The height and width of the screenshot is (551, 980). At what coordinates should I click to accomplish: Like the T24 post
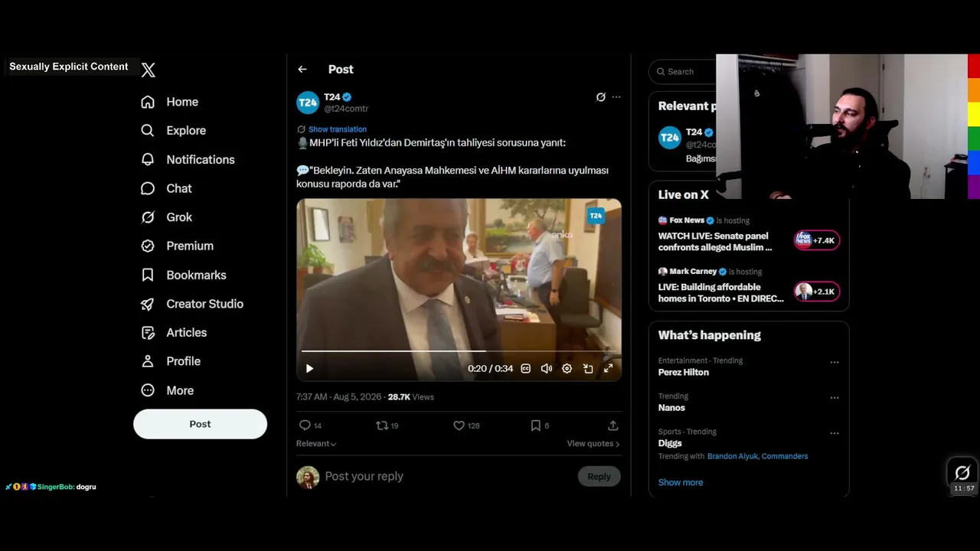(x=459, y=425)
